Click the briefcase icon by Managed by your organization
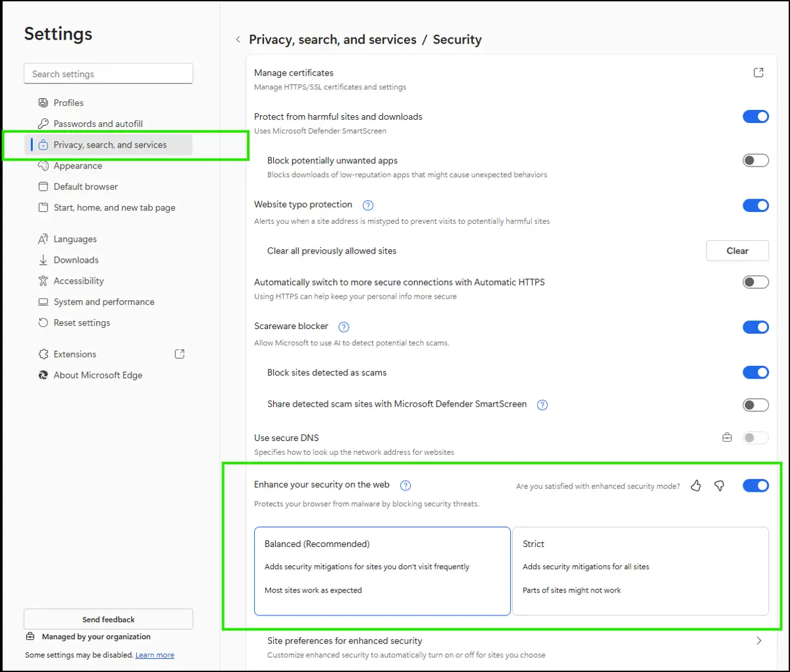This screenshot has width=790, height=672. [30, 636]
